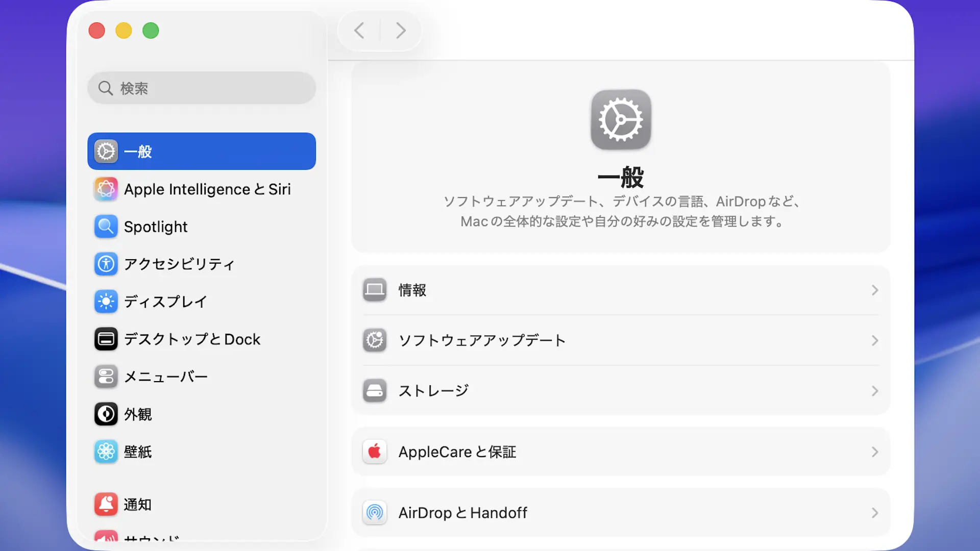Click the 通知 notifications icon
The width and height of the screenshot is (980, 551).
pos(106,505)
